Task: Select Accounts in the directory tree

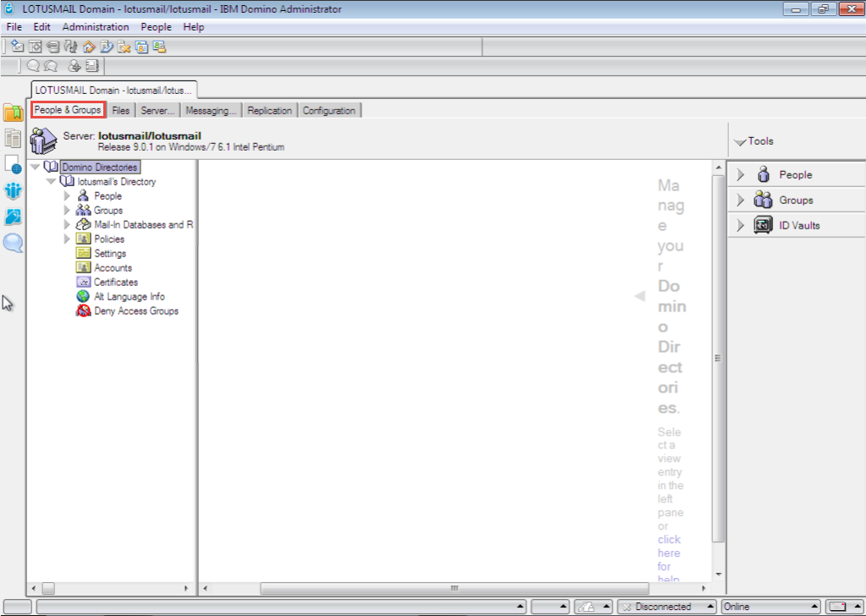Action: [113, 267]
